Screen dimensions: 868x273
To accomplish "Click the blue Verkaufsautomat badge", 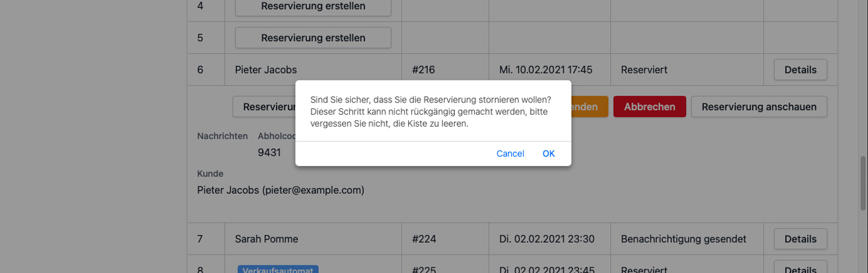I will [x=278, y=270].
